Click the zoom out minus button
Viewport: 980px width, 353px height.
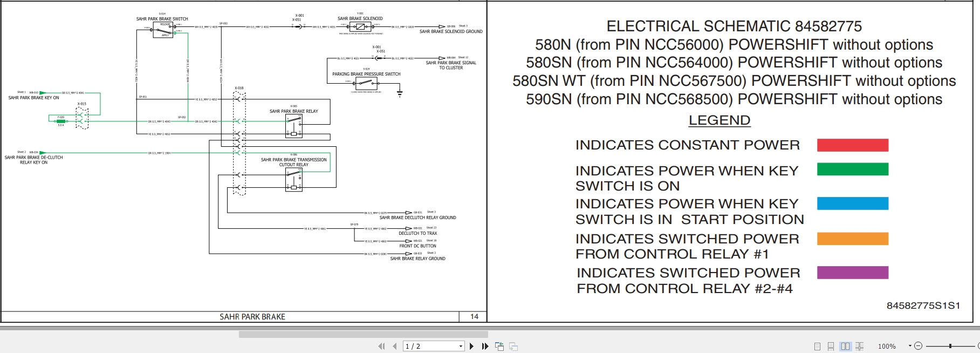tap(919, 346)
